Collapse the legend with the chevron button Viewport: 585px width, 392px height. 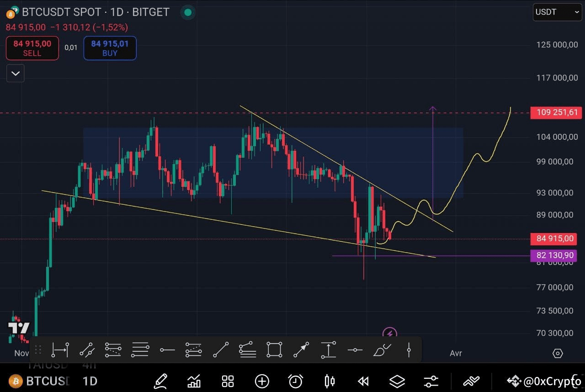click(x=16, y=73)
